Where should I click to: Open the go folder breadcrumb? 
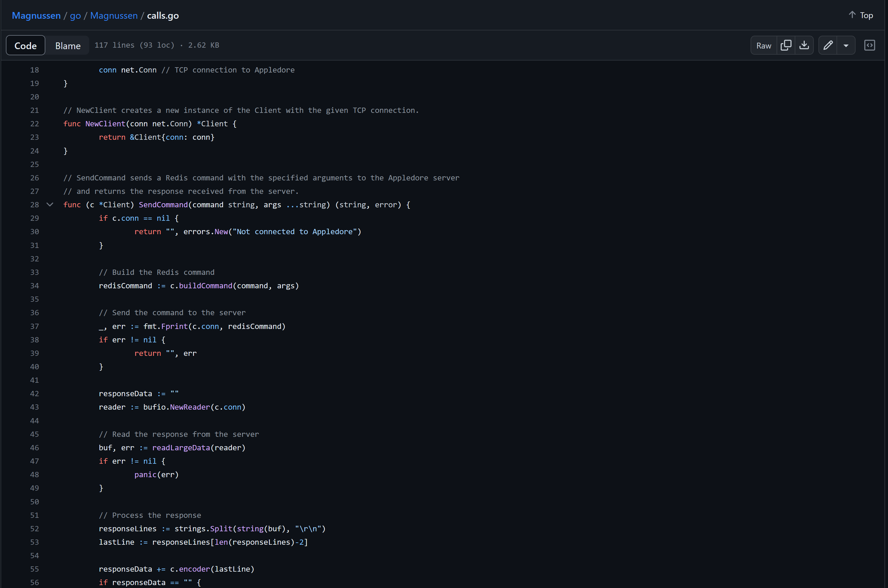[x=75, y=15]
